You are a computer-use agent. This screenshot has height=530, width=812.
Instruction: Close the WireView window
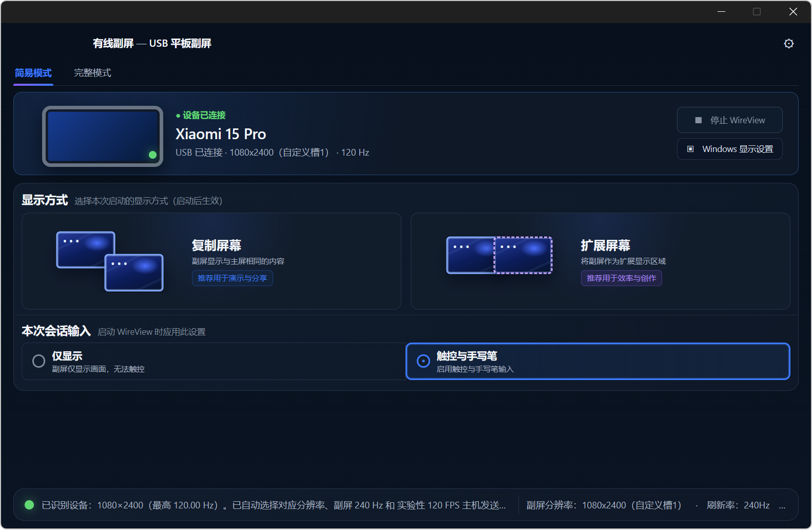click(x=793, y=11)
